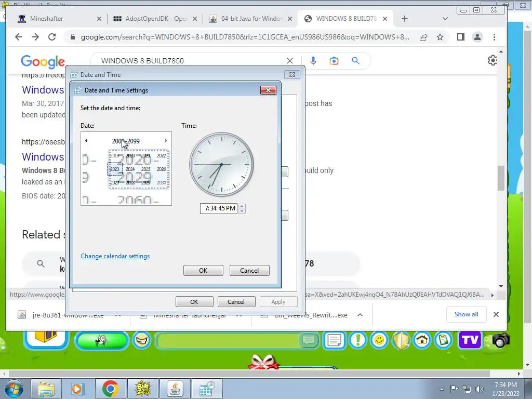Click OK in Date and Time dialog
The width and height of the screenshot is (532, 399).
pos(194,302)
